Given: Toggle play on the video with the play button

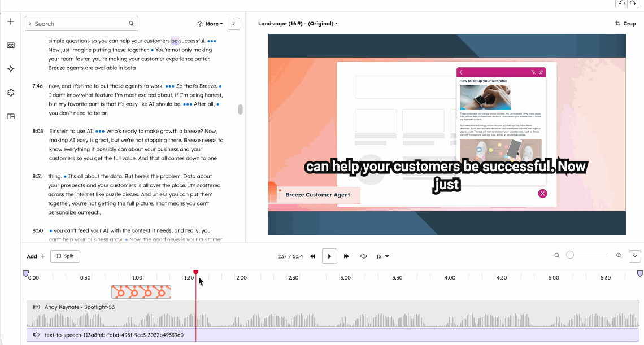Looking at the screenshot, I should tap(329, 256).
